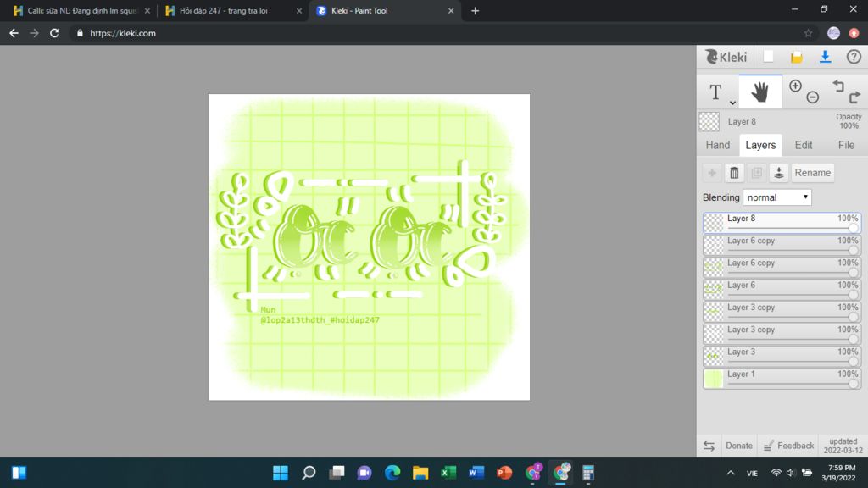Select Layer 1 in the list

tap(782, 378)
